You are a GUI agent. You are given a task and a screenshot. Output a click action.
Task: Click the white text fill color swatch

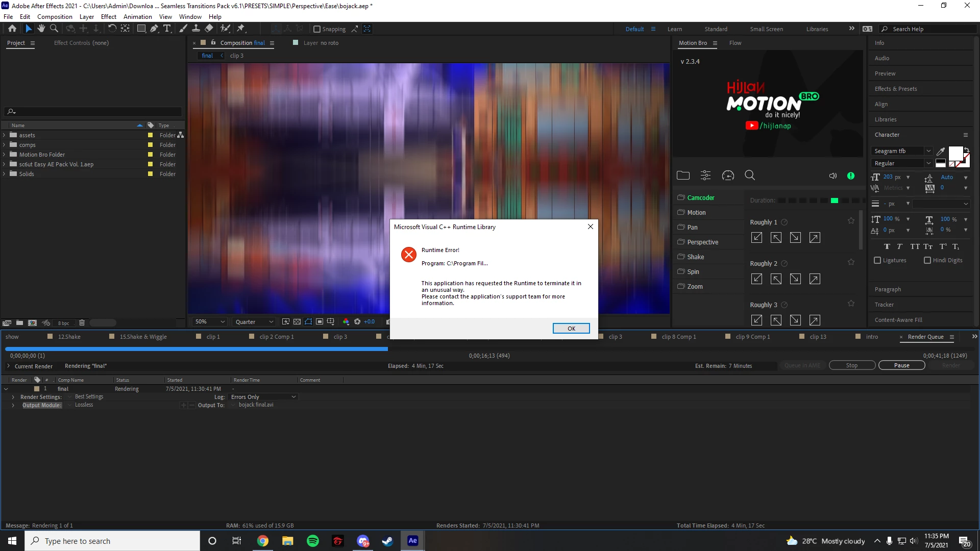click(955, 153)
